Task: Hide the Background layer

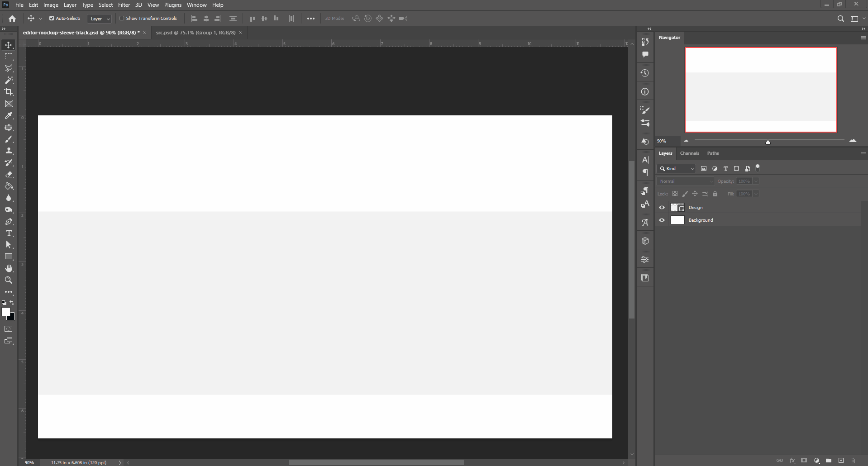Action: 662,220
